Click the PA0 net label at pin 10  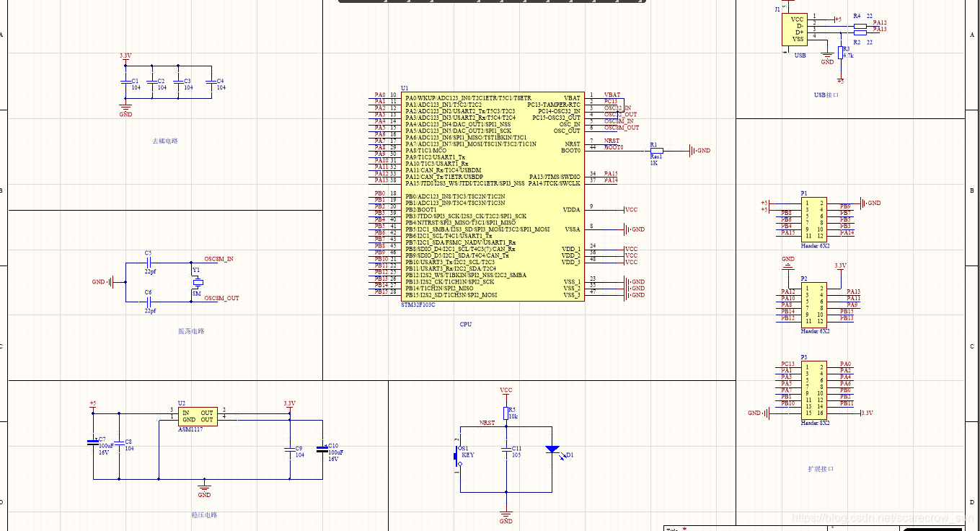click(x=380, y=95)
